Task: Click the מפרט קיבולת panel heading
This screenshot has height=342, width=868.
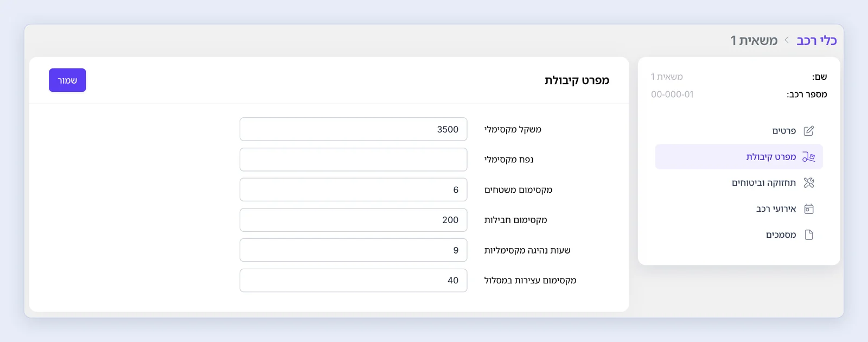Action: 577,80
